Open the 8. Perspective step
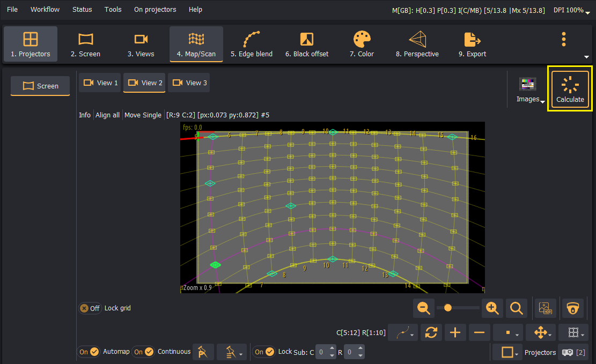The height and width of the screenshot is (364, 596). [417, 44]
